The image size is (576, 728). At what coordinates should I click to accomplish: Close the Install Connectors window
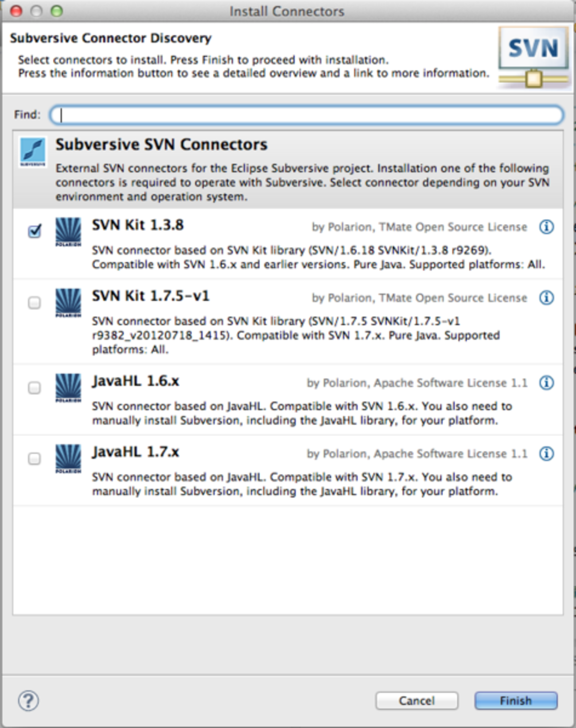click(16, 11)
